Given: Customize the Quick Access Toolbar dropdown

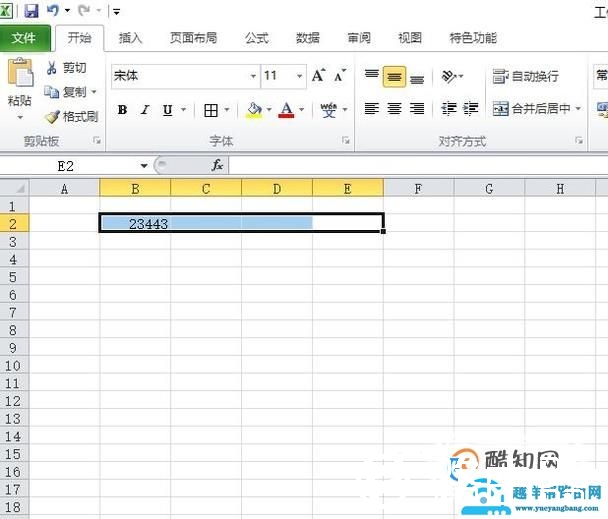Looking at the screenshot, I should (116, 11).
